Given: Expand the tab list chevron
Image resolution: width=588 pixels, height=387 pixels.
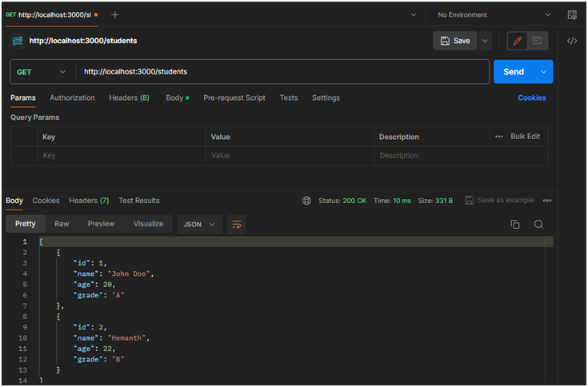Looking at the screenshot, I should tap(414, 15).
